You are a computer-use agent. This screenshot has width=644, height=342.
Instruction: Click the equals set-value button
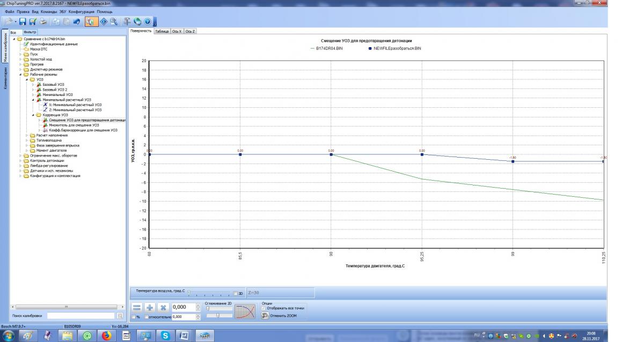point(137,308)
